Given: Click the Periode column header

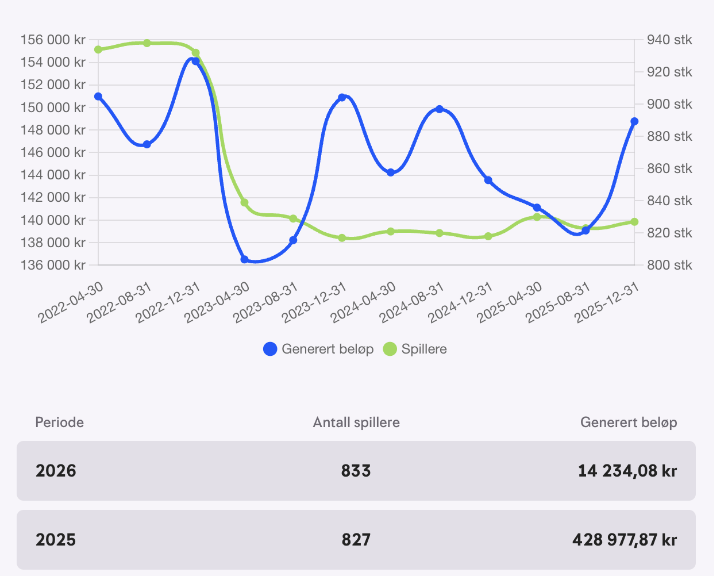Looking at the screenshot, I should 60,423.
